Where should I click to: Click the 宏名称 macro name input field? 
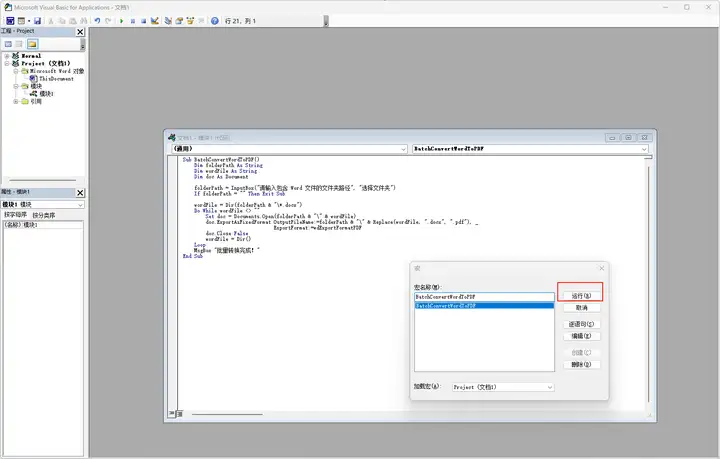coord(484,297)
